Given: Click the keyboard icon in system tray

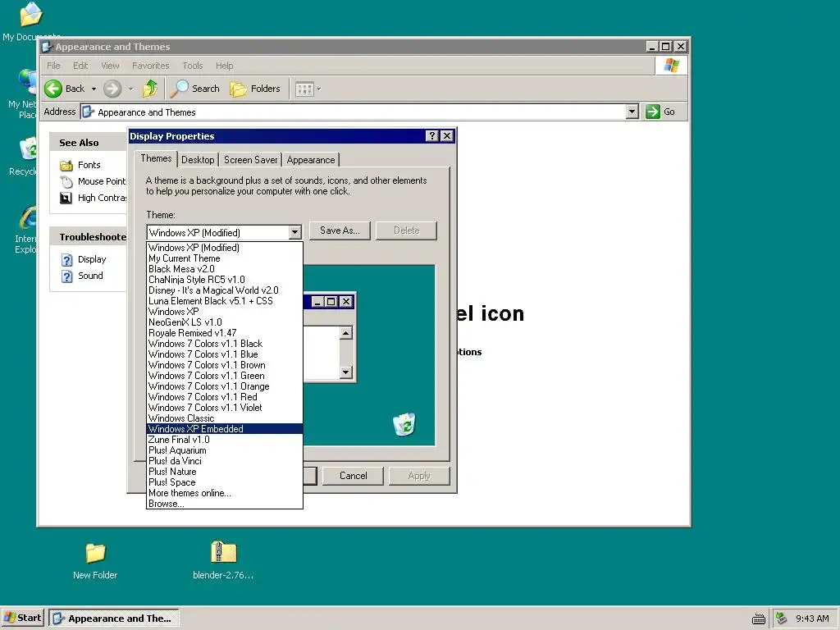Looking at the screenshot, I should 759,619.
